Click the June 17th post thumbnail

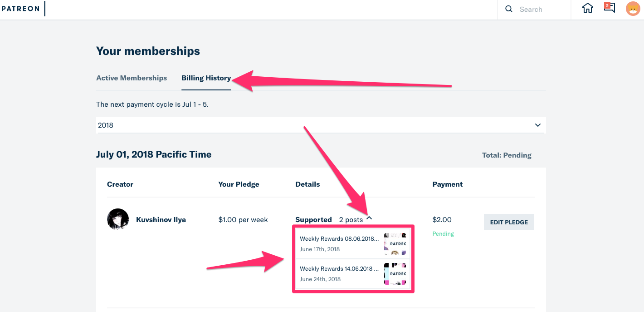(x=395, y=244)
